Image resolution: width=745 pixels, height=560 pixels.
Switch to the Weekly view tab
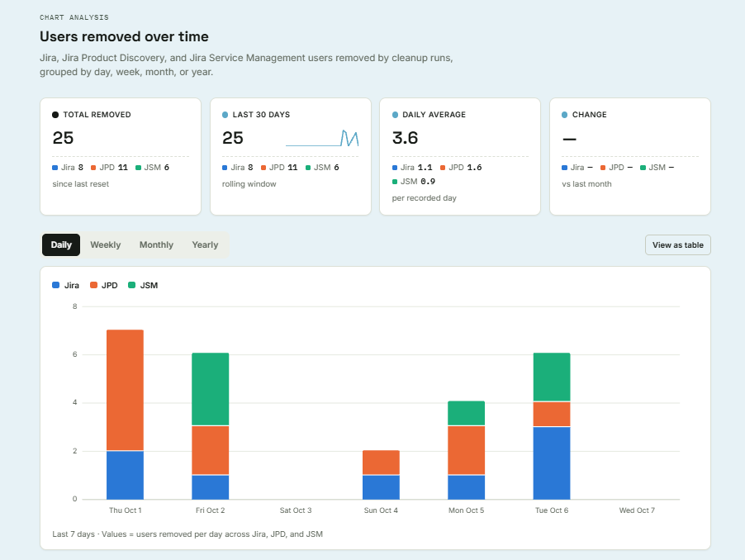click(106, 244)
